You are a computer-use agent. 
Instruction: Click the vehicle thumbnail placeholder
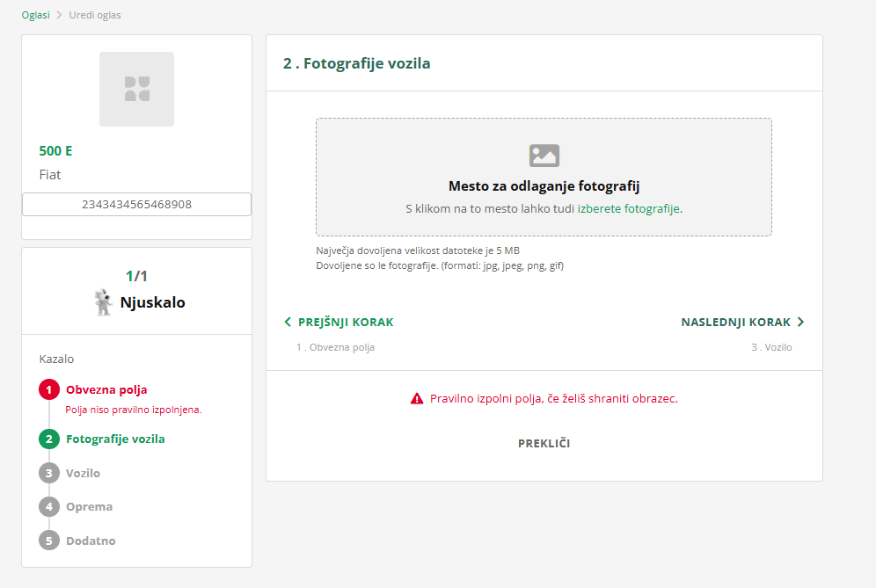[136, 89]
